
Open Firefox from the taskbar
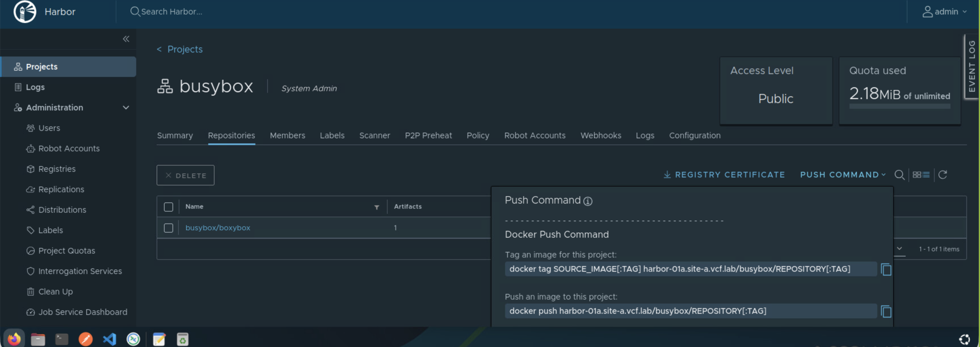[x=14, y=338]
